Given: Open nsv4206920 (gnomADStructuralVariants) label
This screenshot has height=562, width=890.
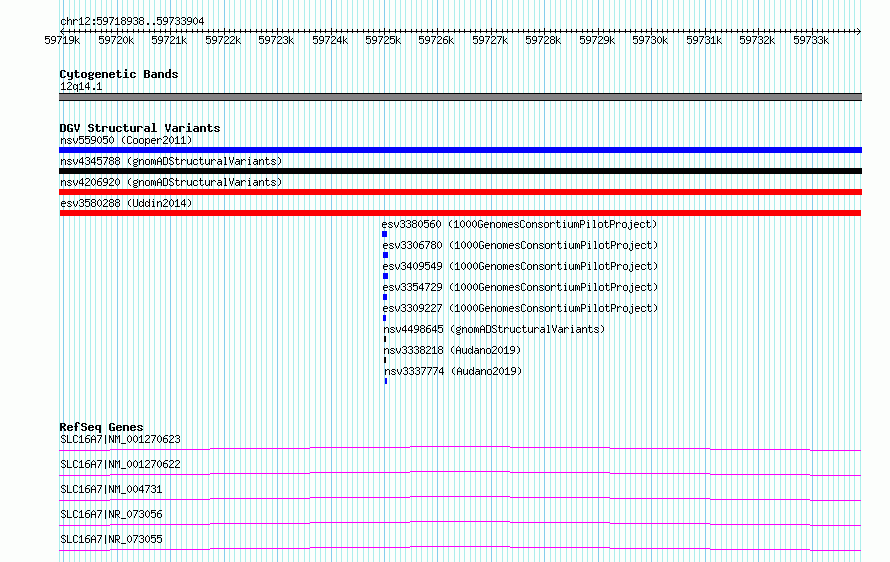Looking at the screenshot, I should click(x=171, y=182).
